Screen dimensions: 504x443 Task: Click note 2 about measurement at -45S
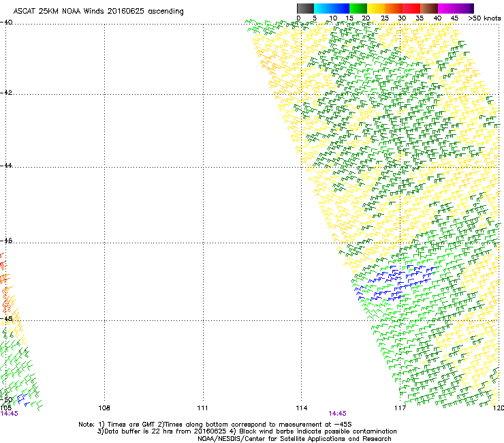(255, 425)
